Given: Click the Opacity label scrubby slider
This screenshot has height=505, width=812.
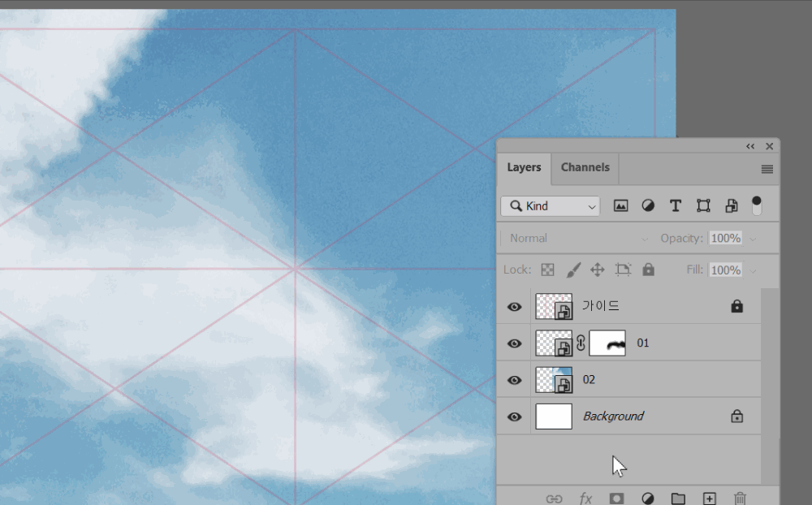Looking at the screenshot, I should (x=681, y=238).
